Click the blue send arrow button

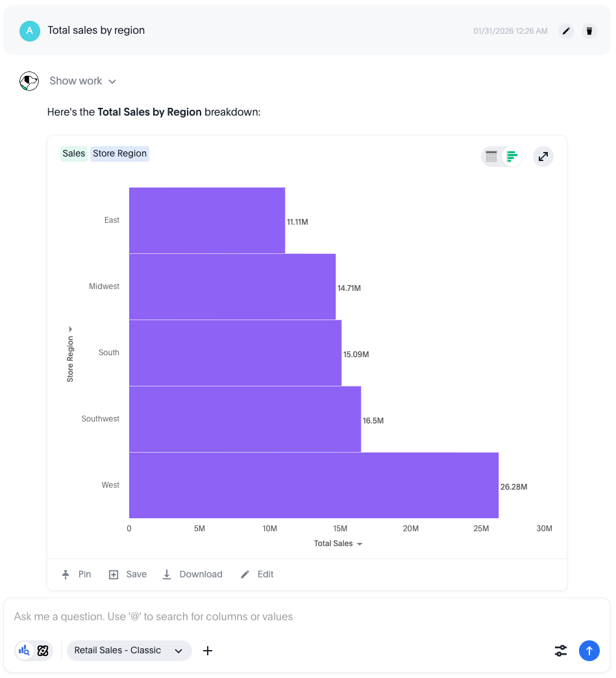coord(589,650)
